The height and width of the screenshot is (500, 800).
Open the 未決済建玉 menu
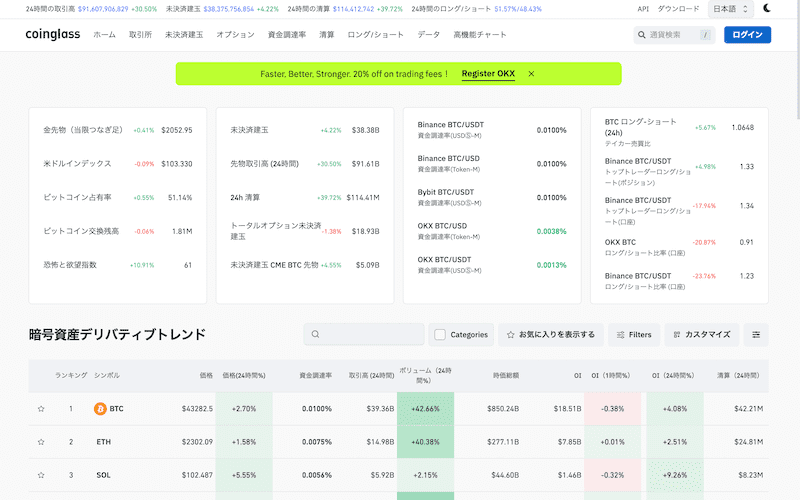[184, 35]
